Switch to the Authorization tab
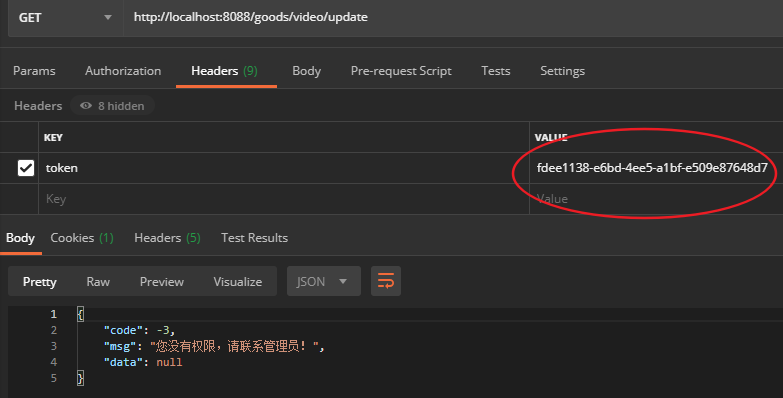The height and width of the screenshot is (398, 783). pos(123,71)
